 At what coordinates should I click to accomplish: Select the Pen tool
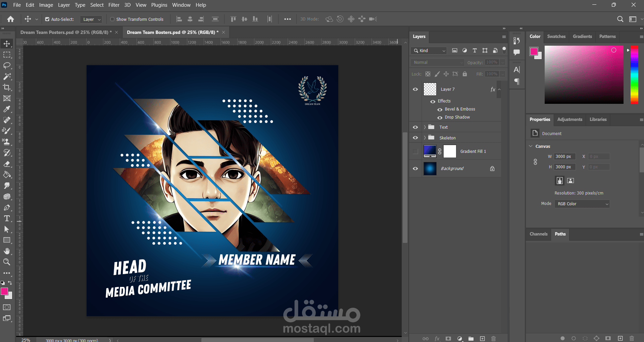(7, 208)
